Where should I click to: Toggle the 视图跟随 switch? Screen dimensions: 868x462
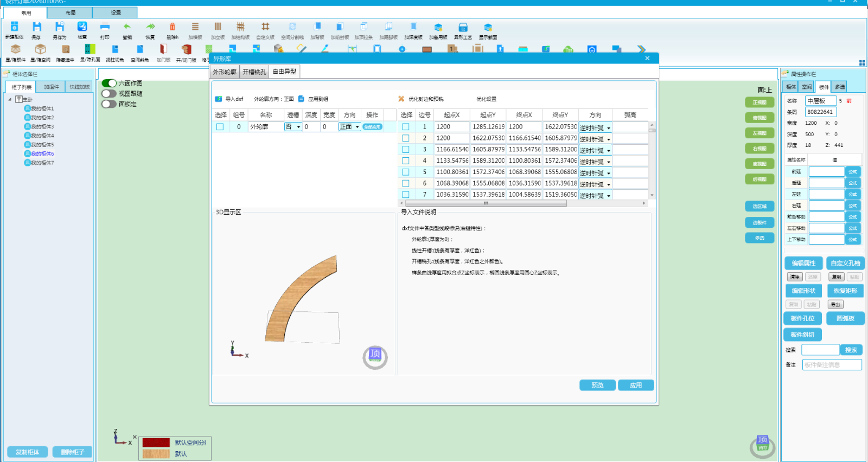tap(109, 93)
